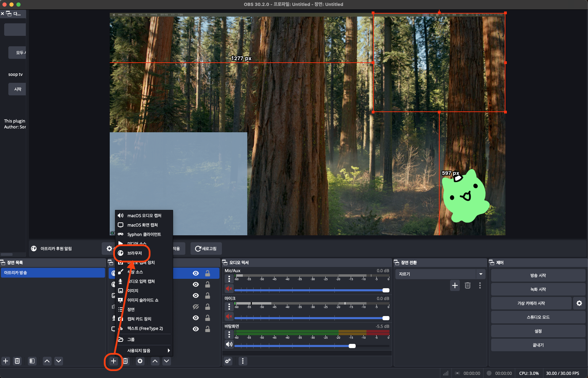Open audio mixer toolbar three-dot menu
The image size is (588, 378).
(243, 361)
